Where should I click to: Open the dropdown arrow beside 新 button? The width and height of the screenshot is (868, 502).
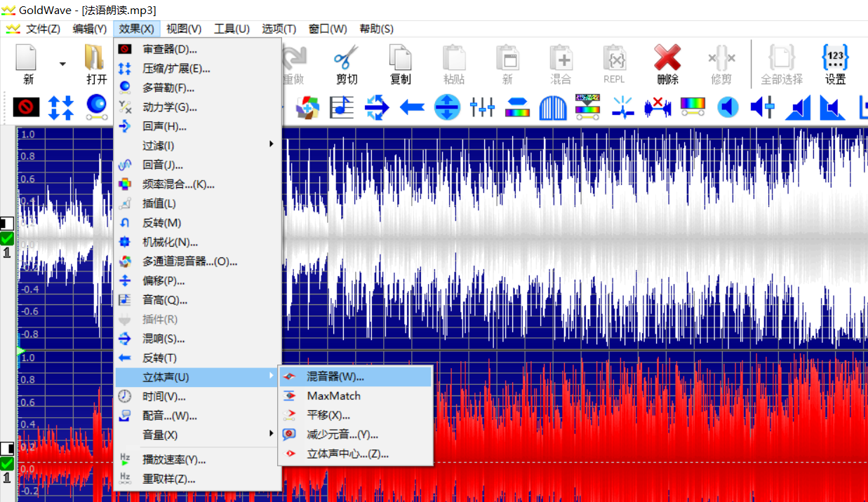(x=63, y=63)
